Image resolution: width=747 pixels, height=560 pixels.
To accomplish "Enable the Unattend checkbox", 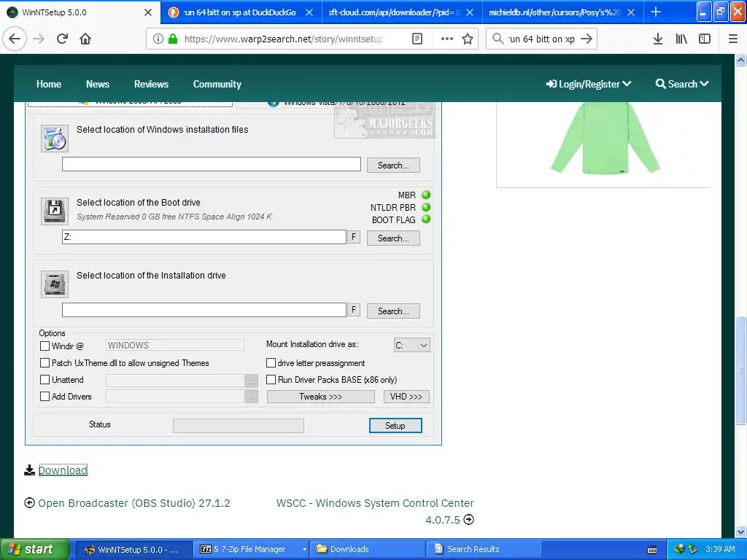I will (x=44, y=379).
